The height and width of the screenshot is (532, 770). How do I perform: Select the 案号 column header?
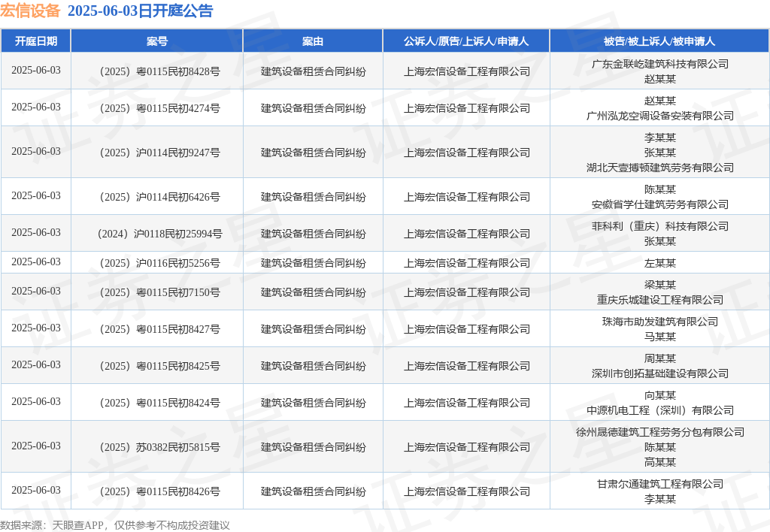pyautogui.click(x=157, y=41)
